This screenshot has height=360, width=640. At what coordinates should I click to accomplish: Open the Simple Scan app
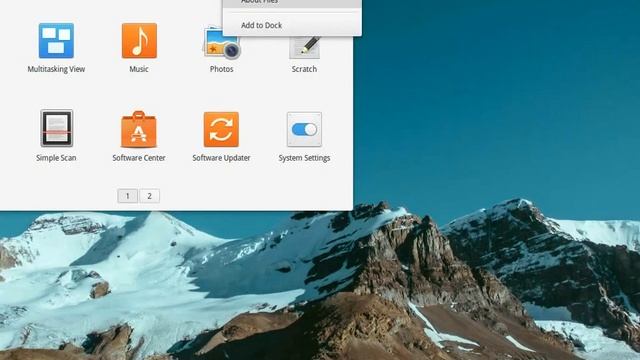coord(57,128)
